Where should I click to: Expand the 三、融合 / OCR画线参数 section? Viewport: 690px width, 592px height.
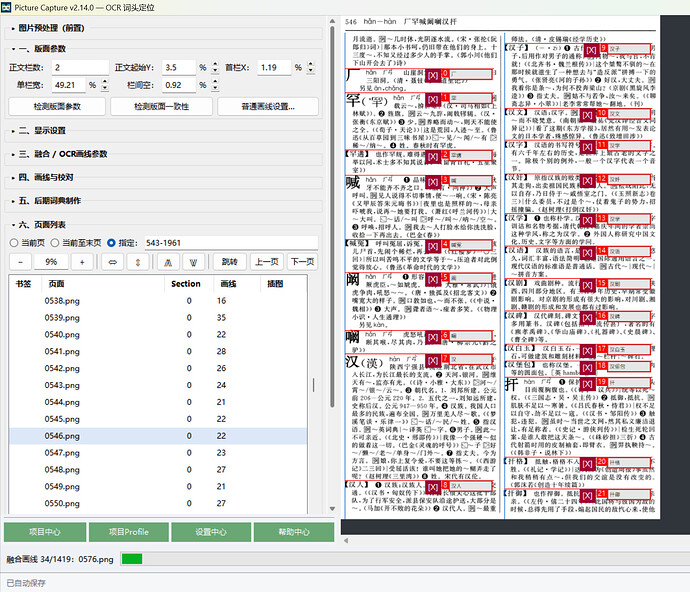(59, 154)
